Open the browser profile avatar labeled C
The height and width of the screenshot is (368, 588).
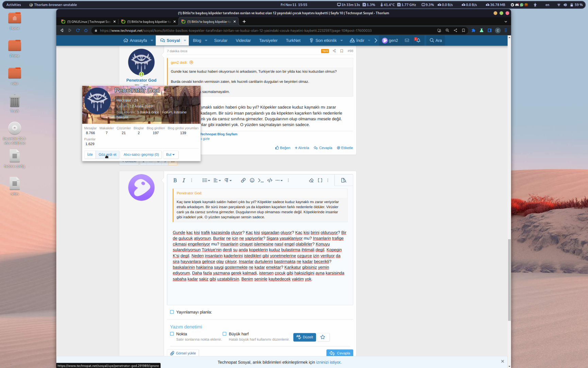coord(498,30)
